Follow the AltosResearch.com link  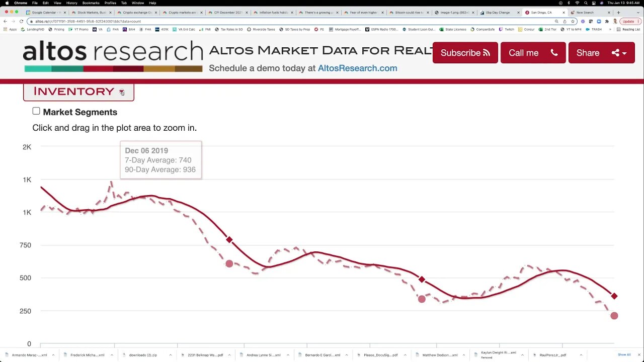point(357,68)
